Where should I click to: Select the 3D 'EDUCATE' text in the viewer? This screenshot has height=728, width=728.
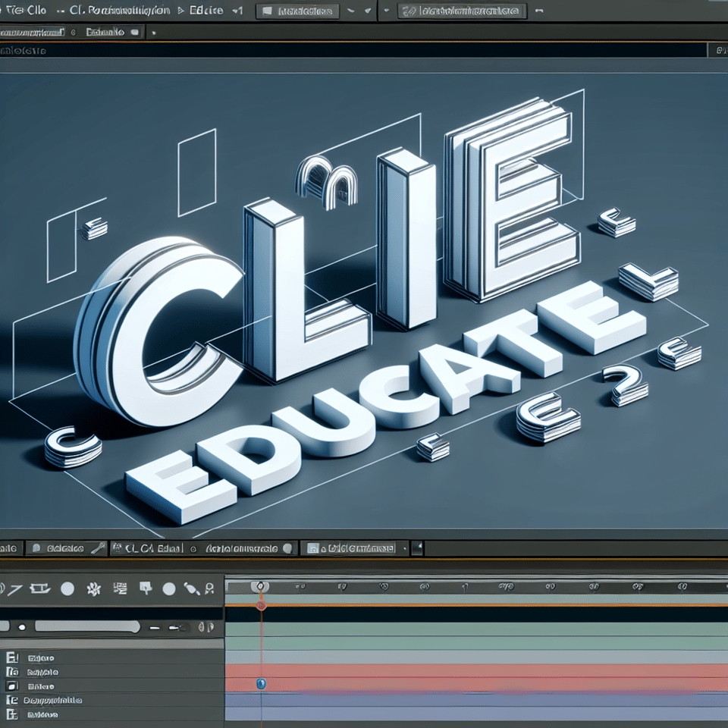tap(385, 402)
